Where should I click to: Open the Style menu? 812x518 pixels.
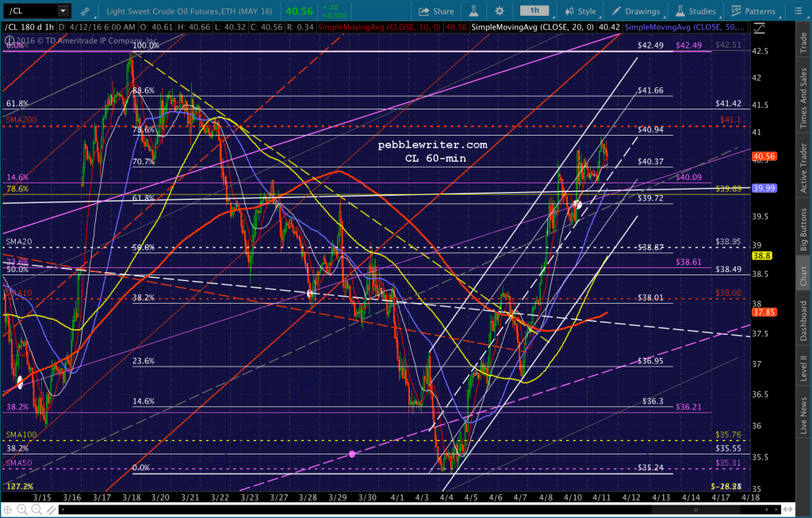point(580,11)
